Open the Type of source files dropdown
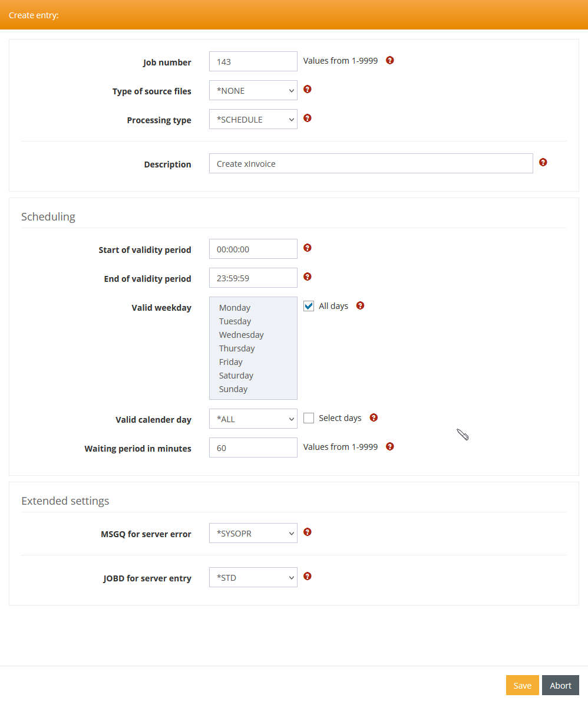Screen dimensions: 588x704 (253, 91)
